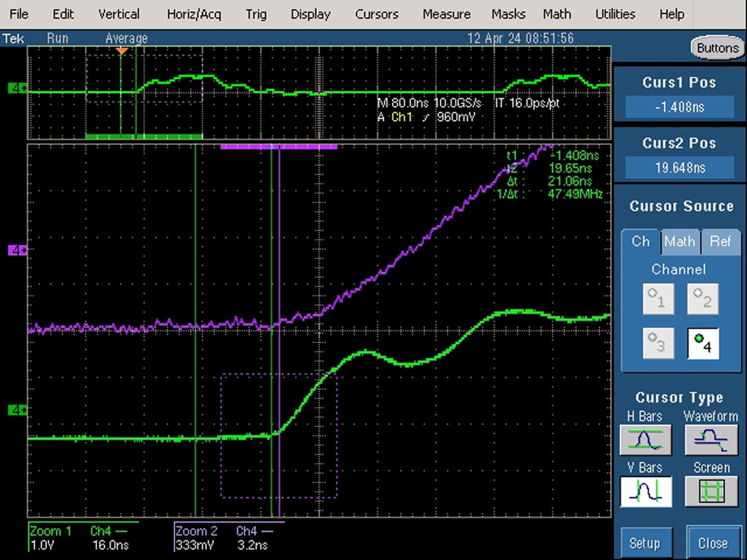Click the green channel 4 ground marker in overview
The image size is (747, 560).
[17, 88]
